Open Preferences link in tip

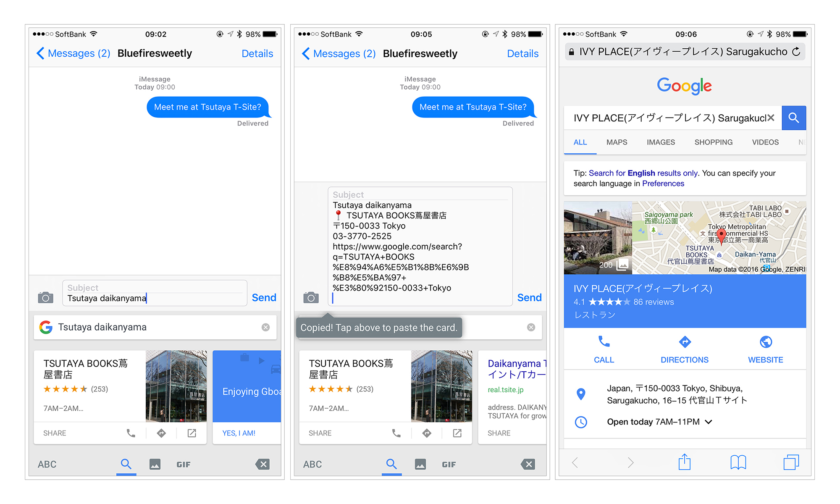(663, 184)
